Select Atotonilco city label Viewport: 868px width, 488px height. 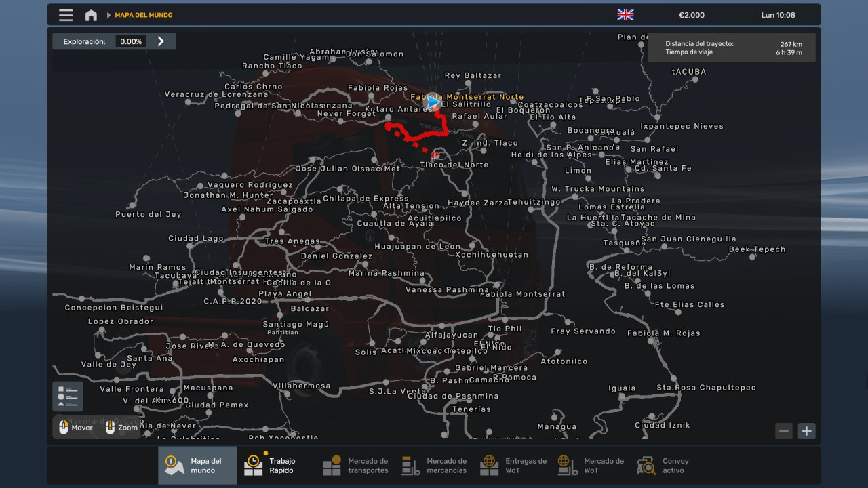564,361
